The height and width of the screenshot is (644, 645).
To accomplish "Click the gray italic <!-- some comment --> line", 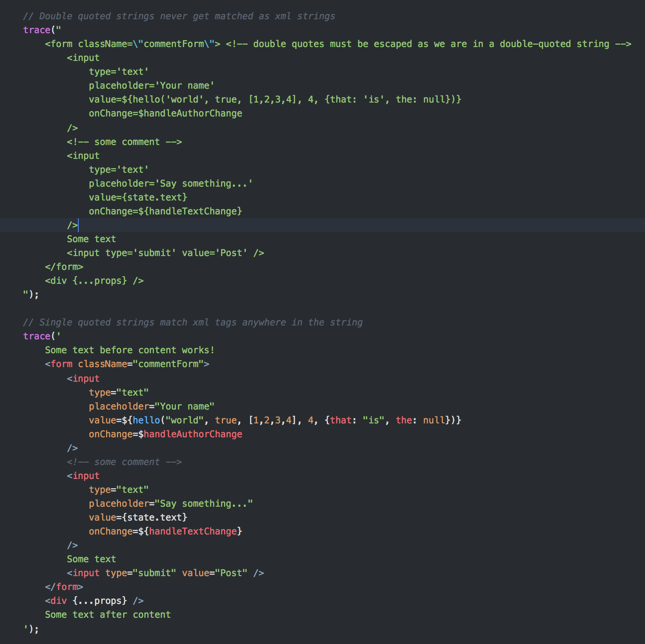I will coord(124,462).
